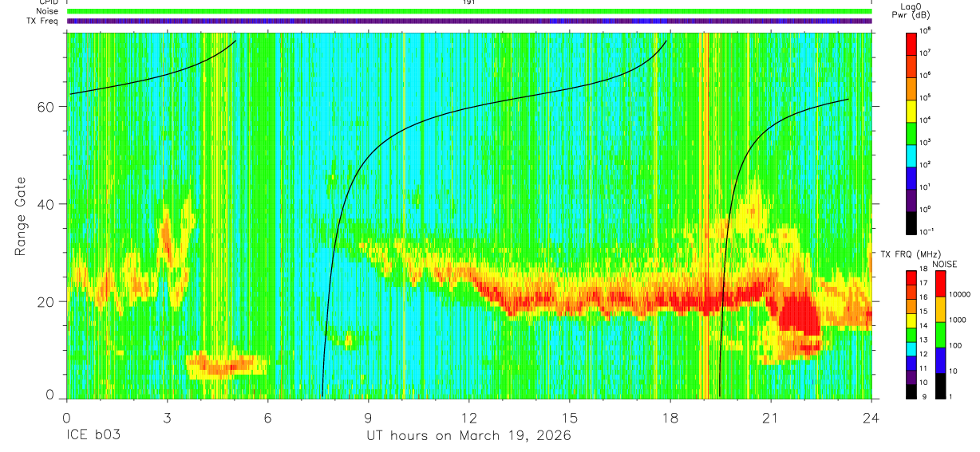Click the x-axis tick label '15'

click(x=570, y=418)
